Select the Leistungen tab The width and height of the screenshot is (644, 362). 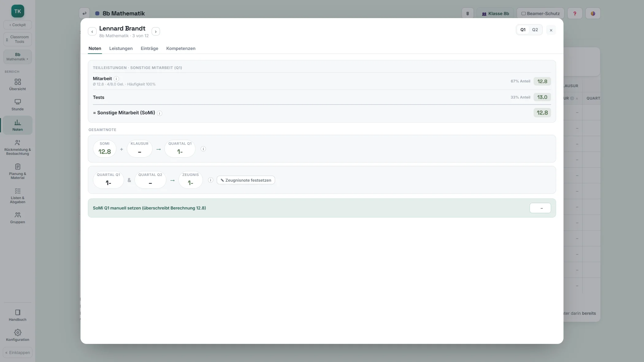(x=121, y=48)
